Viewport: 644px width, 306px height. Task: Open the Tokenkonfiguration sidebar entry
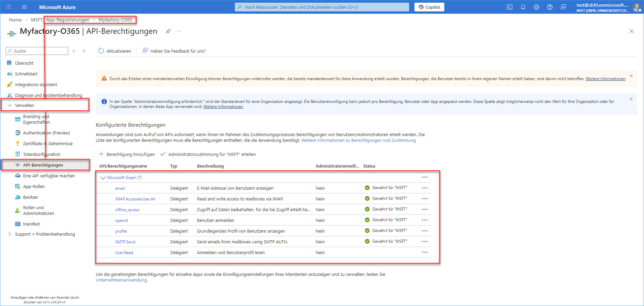point(42,154)
